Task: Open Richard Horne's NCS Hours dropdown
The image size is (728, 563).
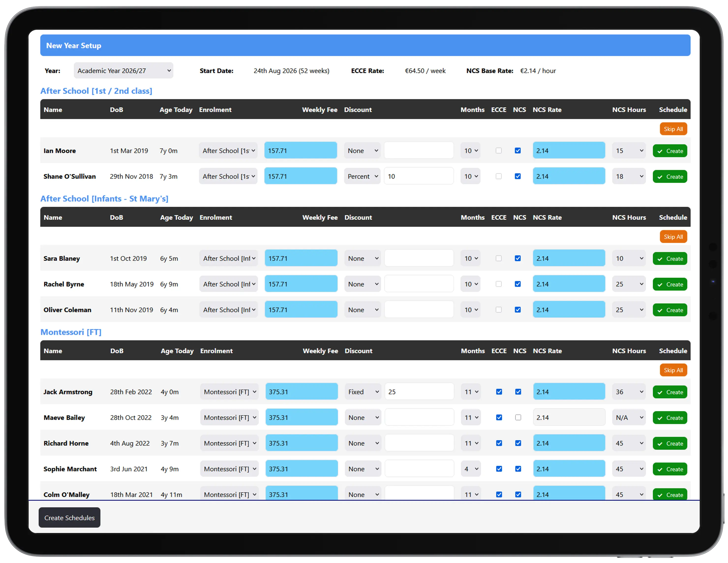Action: pos(629,444)
